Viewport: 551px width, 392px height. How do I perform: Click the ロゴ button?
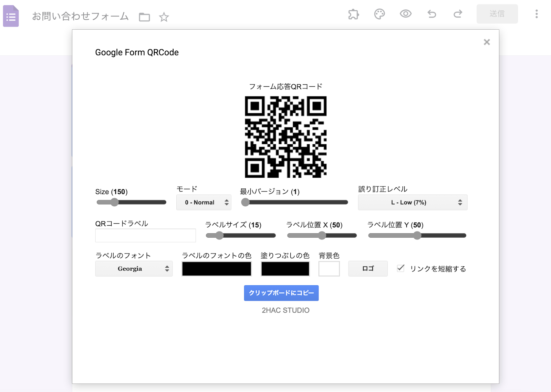(368, 269)
